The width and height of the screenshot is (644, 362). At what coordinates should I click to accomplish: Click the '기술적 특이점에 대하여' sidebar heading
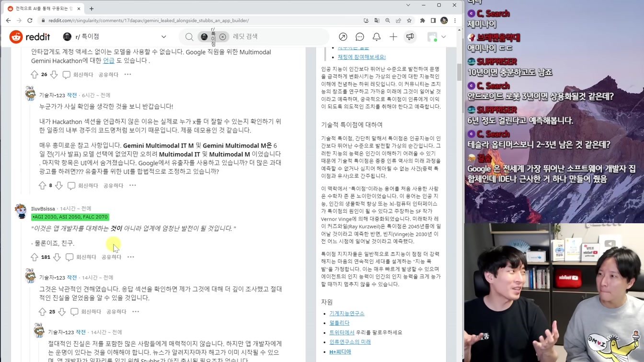pos(352,124)
